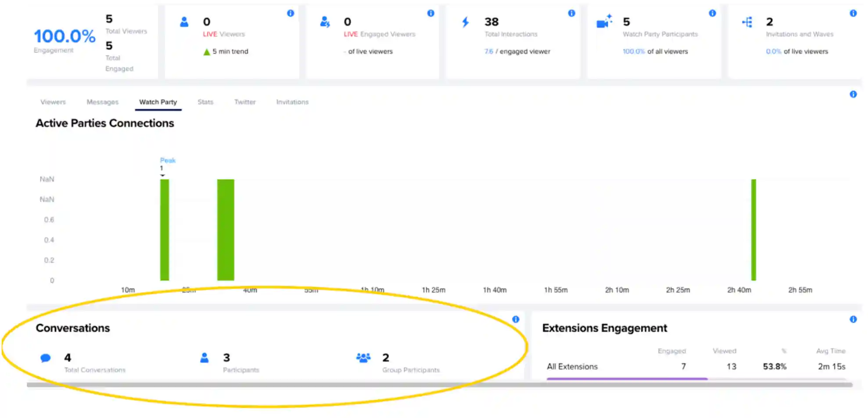868x418 pixels.
Task: Click info icon on Watch Party Participants card
Action: 712,13
